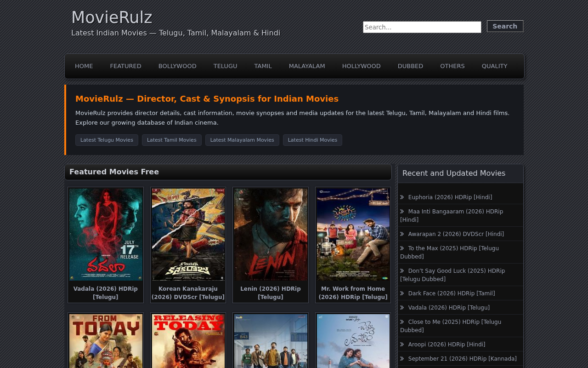
Task: Open the poster reading "FROM TODAY"
Action: [x=106, y=341]
